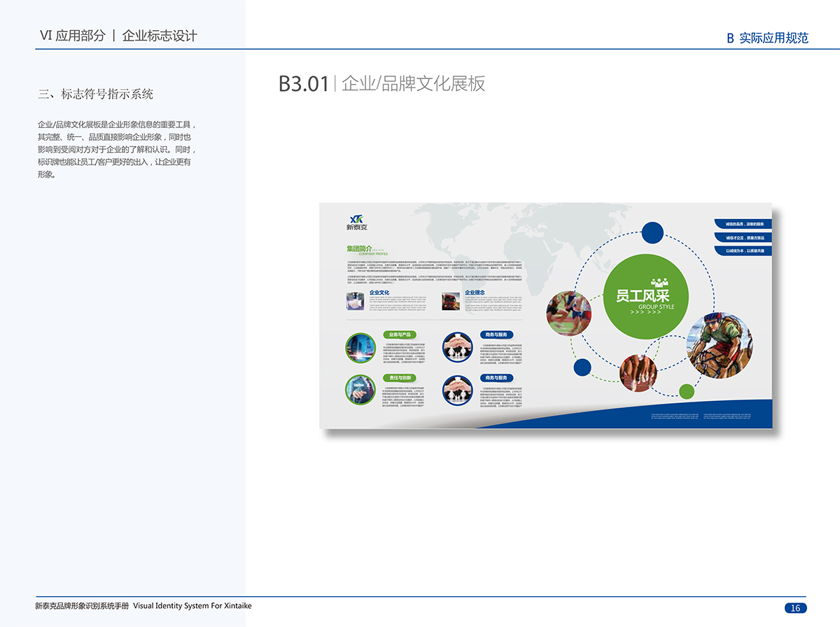
Task: Select the truck image beside 企业理念
Action: [450, 302]
